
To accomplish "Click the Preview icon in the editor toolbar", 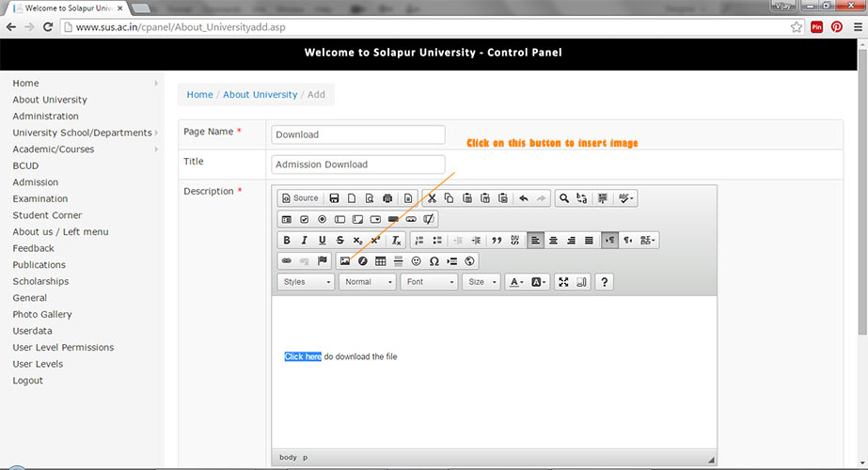I will tap(370, 198).
